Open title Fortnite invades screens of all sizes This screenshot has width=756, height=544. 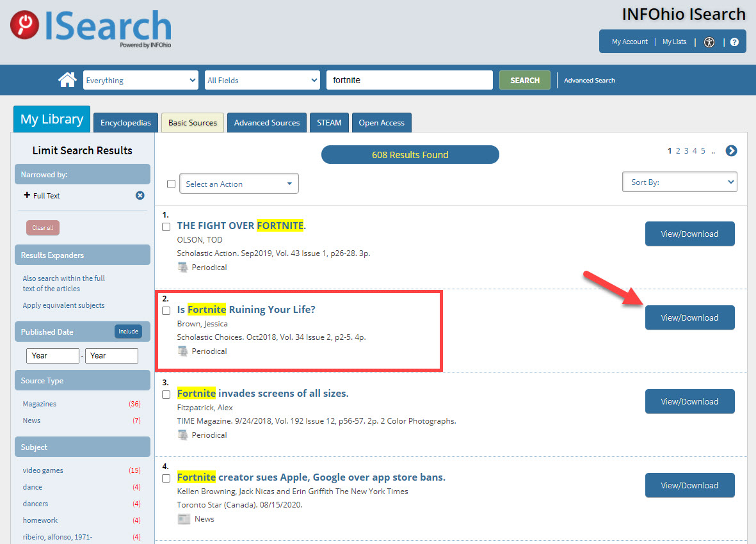262,393
